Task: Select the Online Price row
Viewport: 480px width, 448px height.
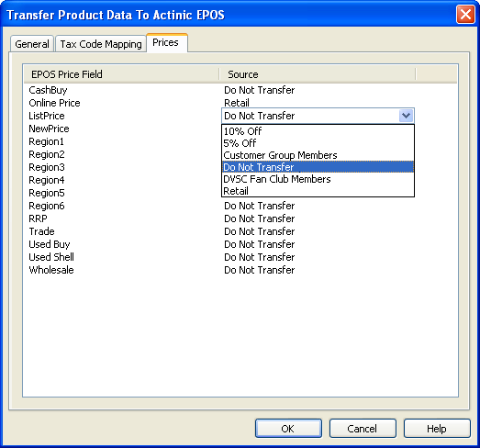Action: pyautogui.click(x=54, y=103)
